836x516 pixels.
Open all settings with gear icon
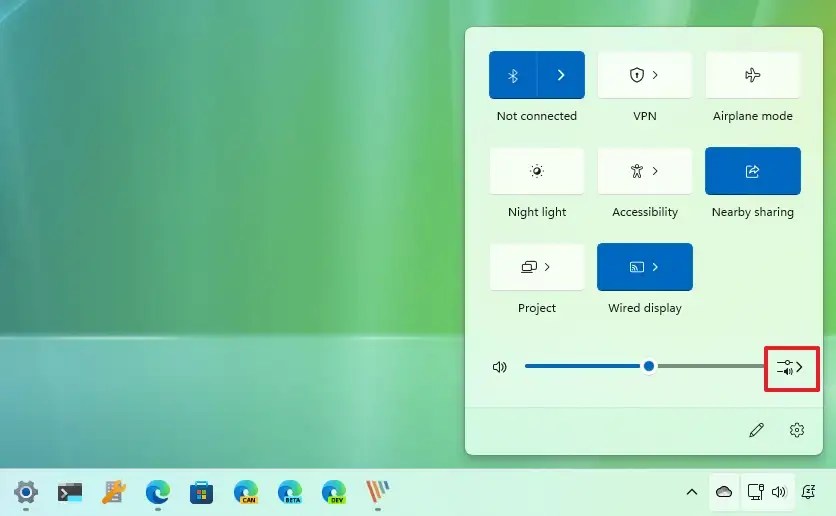click(797, 430)
